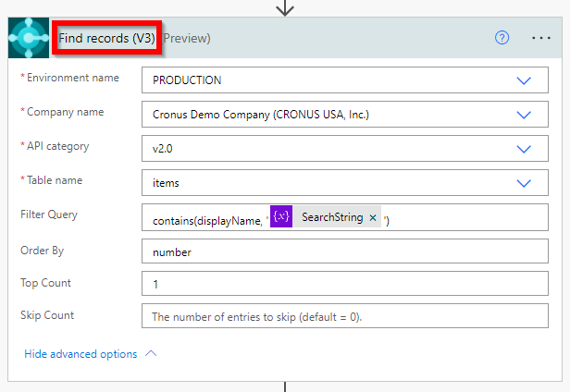Expand the Table name dropdown arrow
This screenshot has width=570, height=392.
click(524, 183)
